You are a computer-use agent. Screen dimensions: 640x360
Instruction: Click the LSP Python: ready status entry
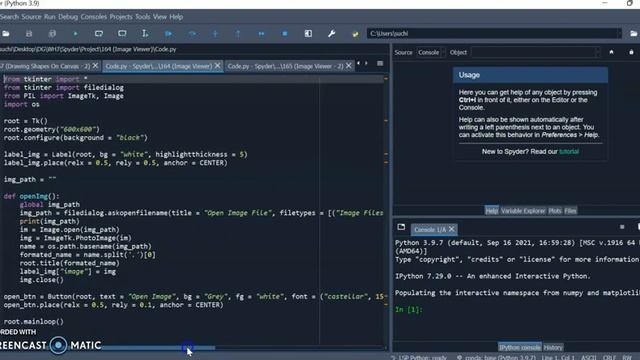(x=419, y=358)
